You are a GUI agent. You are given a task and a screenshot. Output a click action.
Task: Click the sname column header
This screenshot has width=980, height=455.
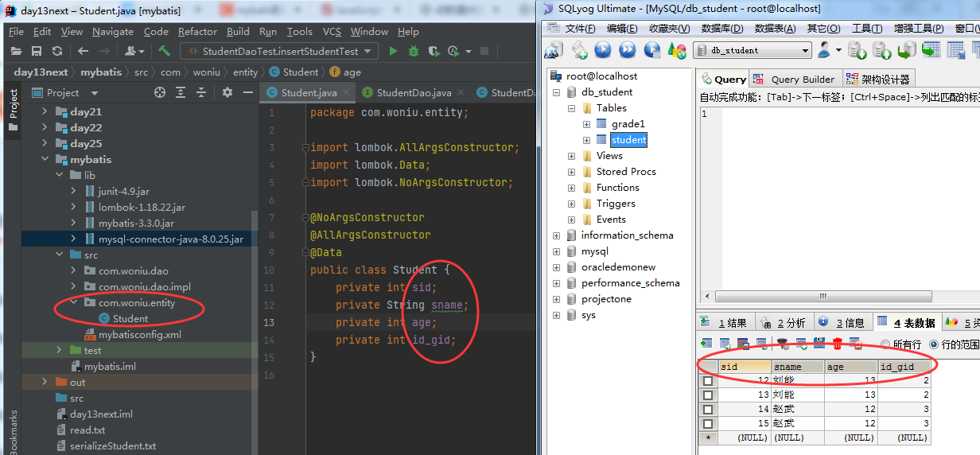[x=798, y=367]
